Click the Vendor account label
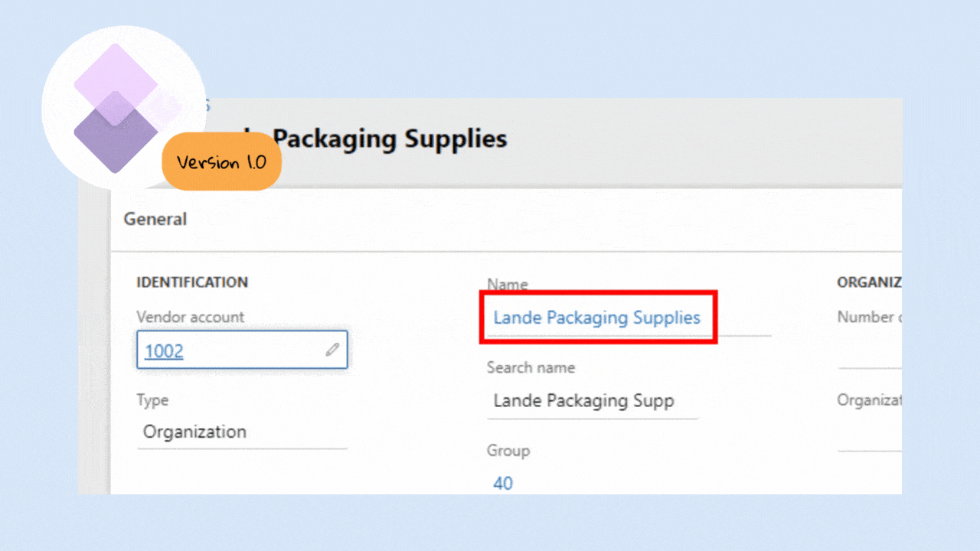This screenshot has width=980, height=551. pos(190,317)
